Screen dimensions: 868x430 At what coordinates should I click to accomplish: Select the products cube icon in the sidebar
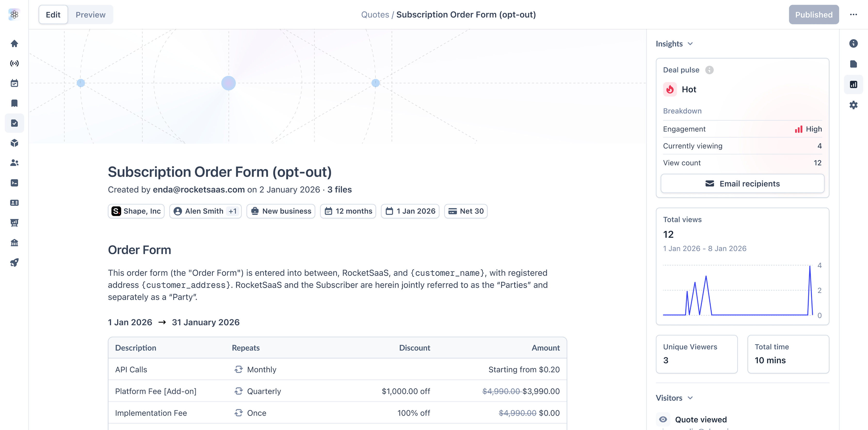click(14, 143)
